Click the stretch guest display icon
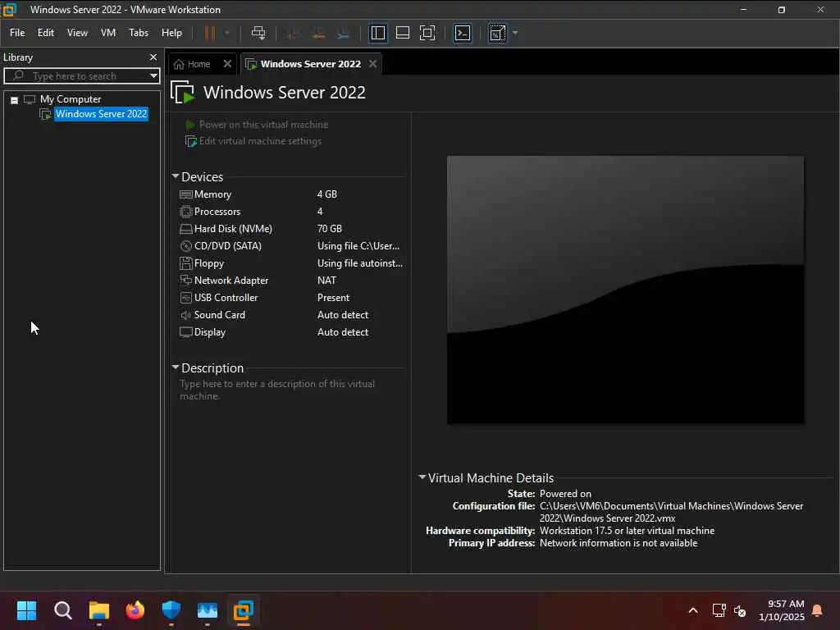Viewport: 840px width, 630px height. tap(497, 33)
